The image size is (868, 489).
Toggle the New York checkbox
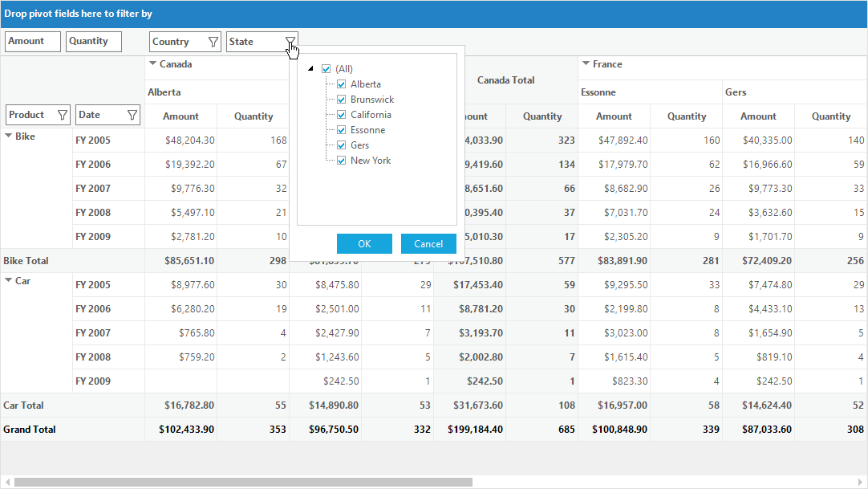[x=342, y=161]
